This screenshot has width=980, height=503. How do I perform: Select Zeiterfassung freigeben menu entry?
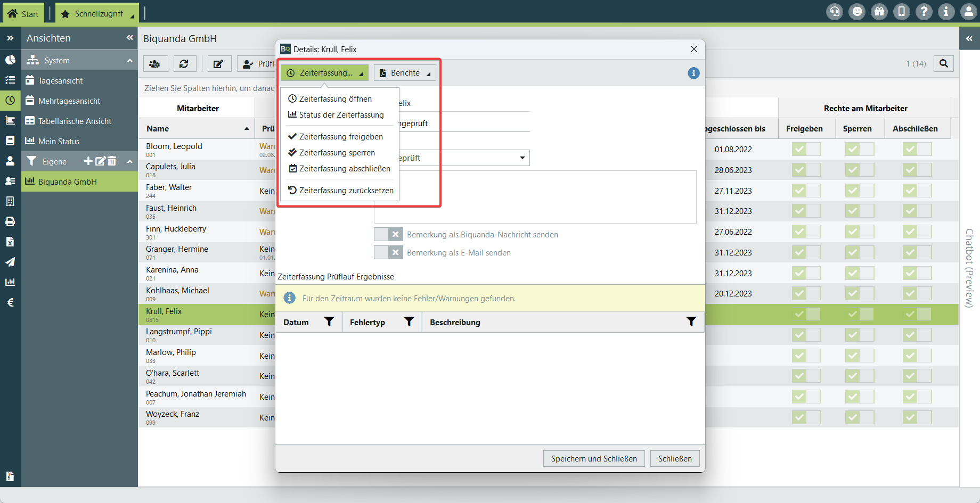(x=340, y=137)
